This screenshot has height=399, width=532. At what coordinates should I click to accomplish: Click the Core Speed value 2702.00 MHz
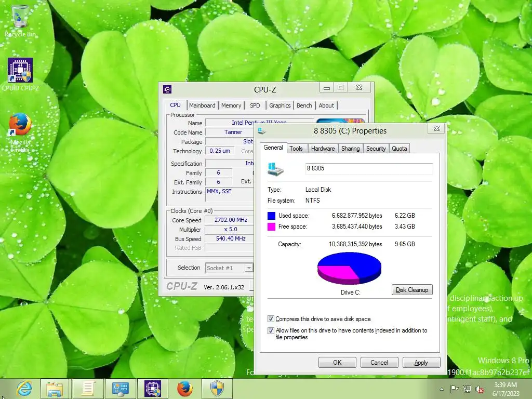point(231,220)
